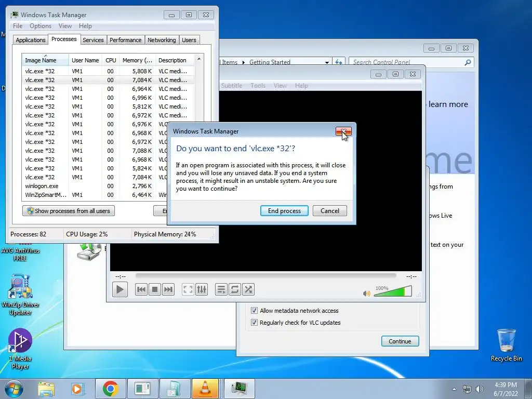Toggle Allow metadata network access checkbox

(x=254, y=311)
